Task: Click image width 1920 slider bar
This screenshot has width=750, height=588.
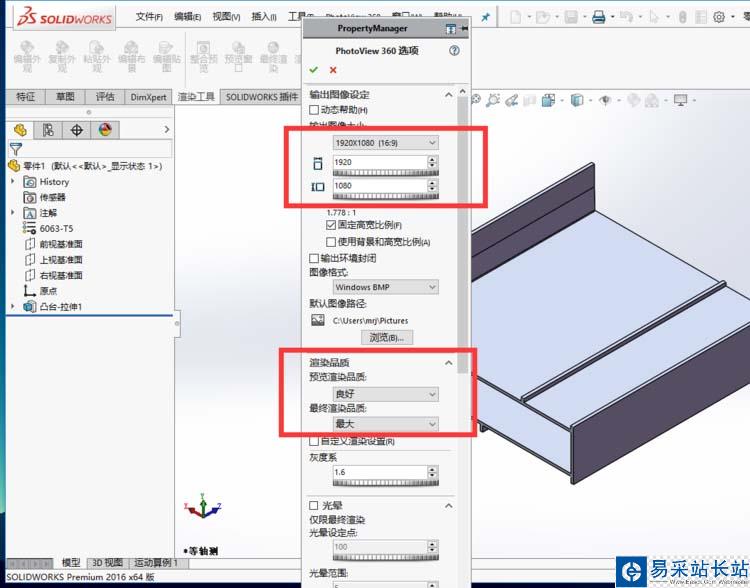Action: (x=386, y=173)
